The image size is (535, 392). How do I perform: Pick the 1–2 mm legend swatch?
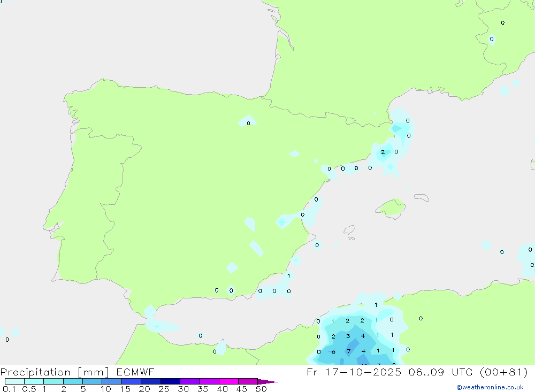[x=53, y=381]
